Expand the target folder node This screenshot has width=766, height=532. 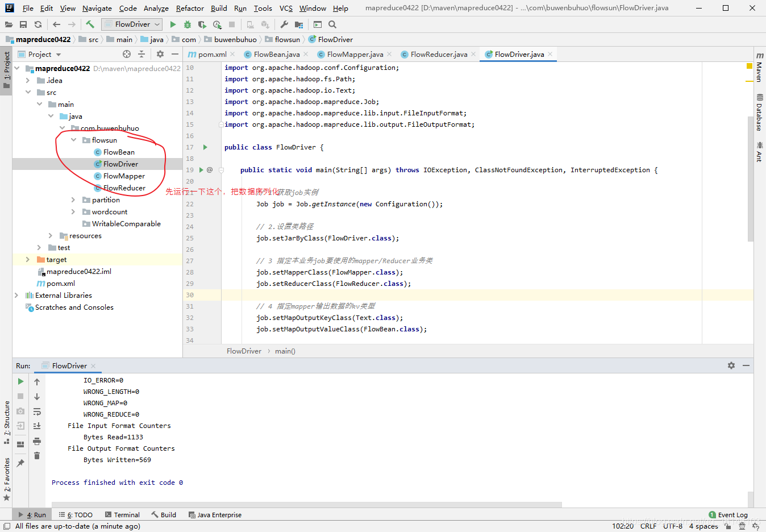pos(28,260)
